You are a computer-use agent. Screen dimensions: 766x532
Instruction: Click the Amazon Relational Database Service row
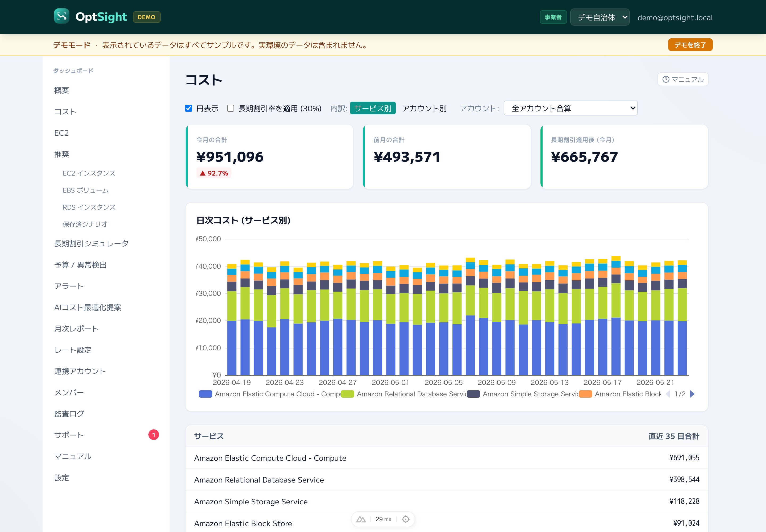click(447, 480)
